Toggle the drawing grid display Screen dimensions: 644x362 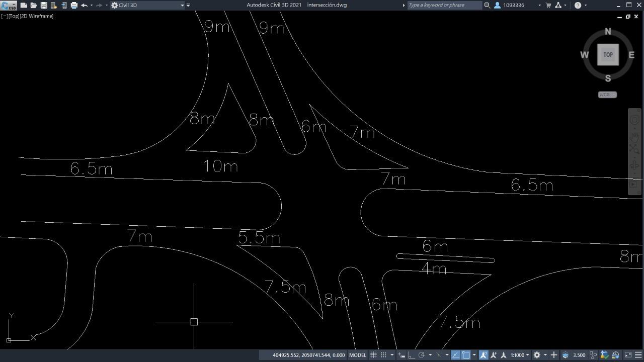pos(373,355)
